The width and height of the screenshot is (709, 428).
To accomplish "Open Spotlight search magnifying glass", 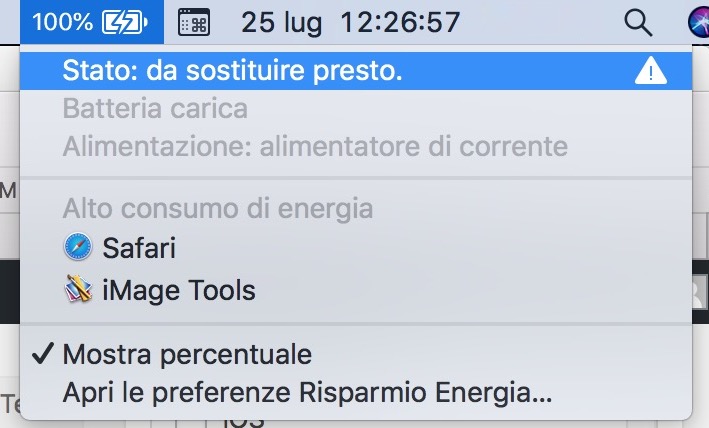I will [x=636, y=21].
